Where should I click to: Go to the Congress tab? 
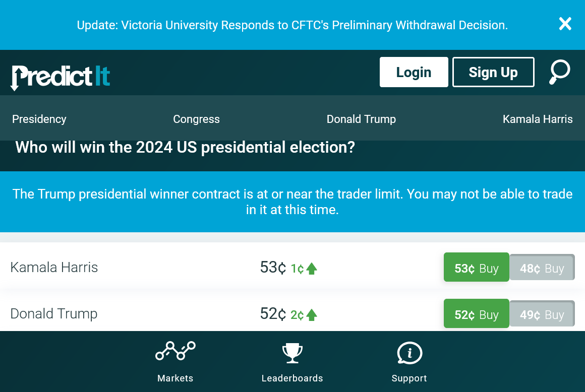[x=196, y=119]
